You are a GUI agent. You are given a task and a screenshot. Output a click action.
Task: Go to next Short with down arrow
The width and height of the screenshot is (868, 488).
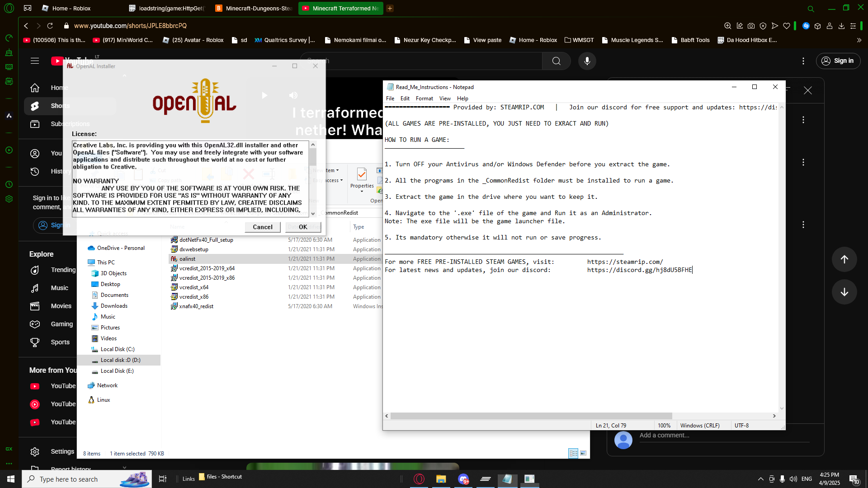point(844,292)
